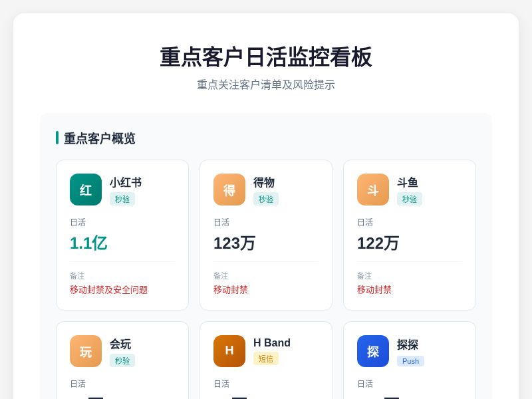The width and height of the screenshot is (532, 399).
Task: Click the Push tag on the 探探 card
Action: [x=410, y=361]
